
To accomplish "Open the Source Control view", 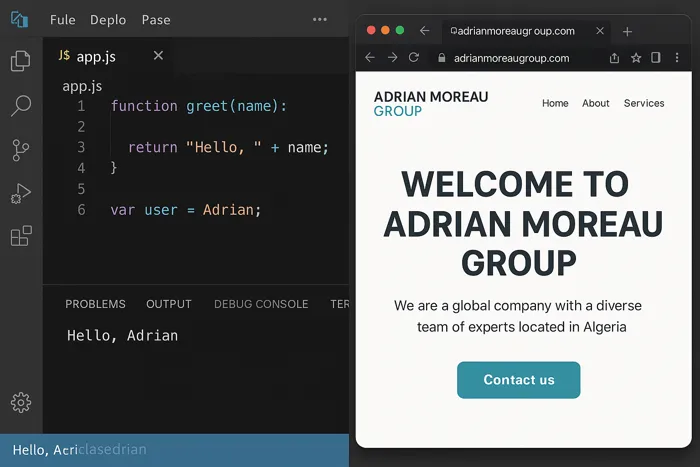I will tap(20, 150).
